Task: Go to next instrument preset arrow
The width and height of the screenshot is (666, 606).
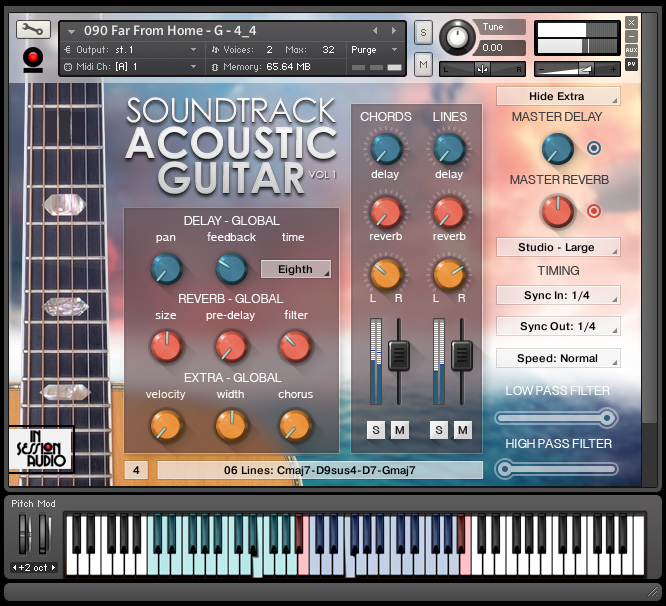Action: click(x=394, y=31)
